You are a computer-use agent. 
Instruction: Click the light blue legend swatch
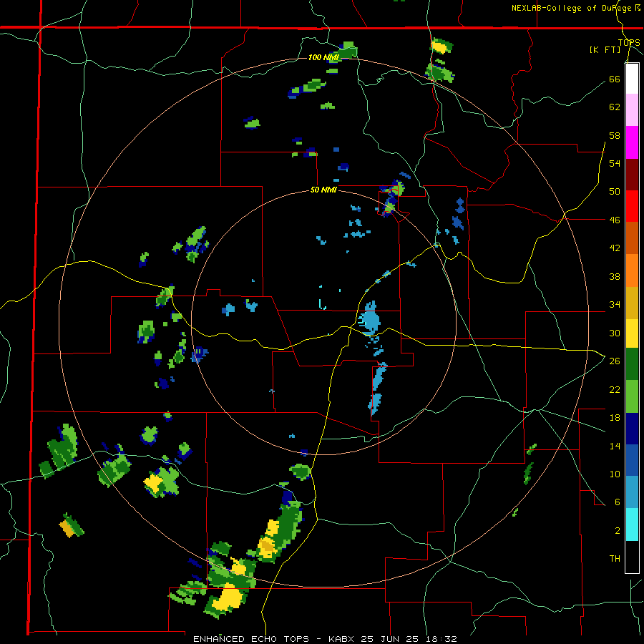[632, 492]
